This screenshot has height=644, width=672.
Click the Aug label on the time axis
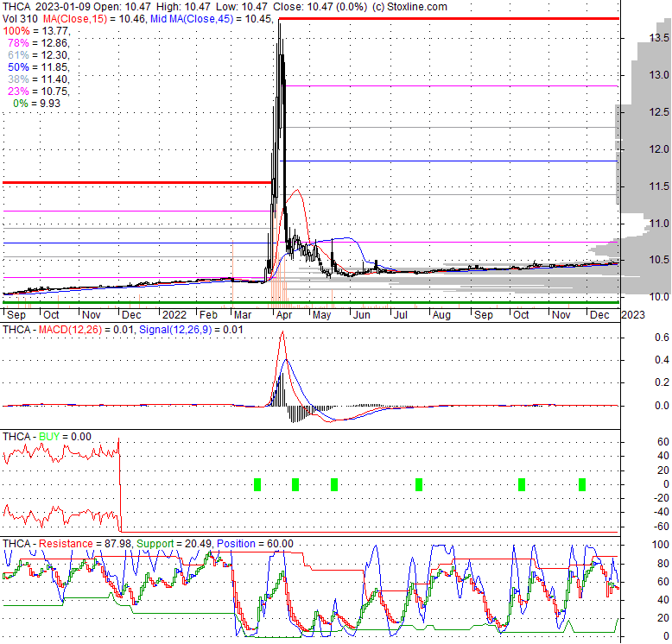(441, 315)
